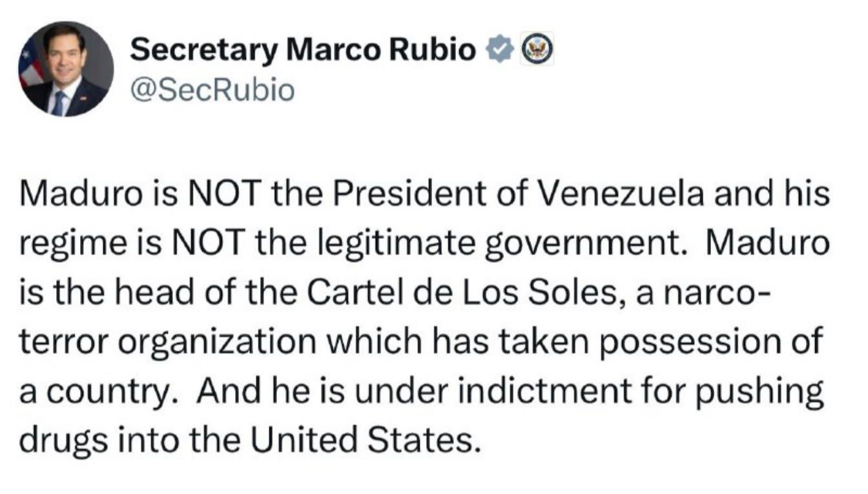Open Marco Rubio's profile picture
This screenshot has height=494, width=868.
point(66,68)
